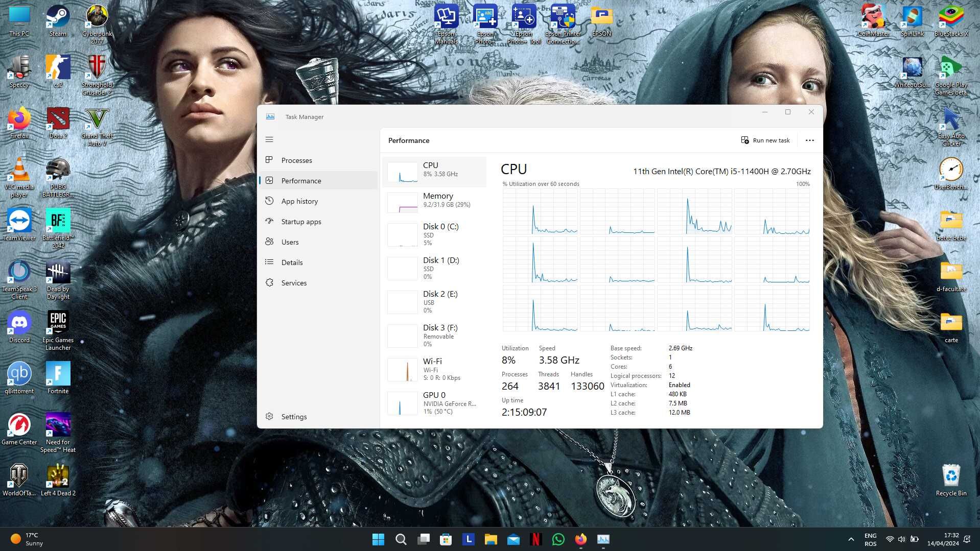Select the Speccy desktop icon
This screenshot has width=980, height=551.
coord(19,72)
